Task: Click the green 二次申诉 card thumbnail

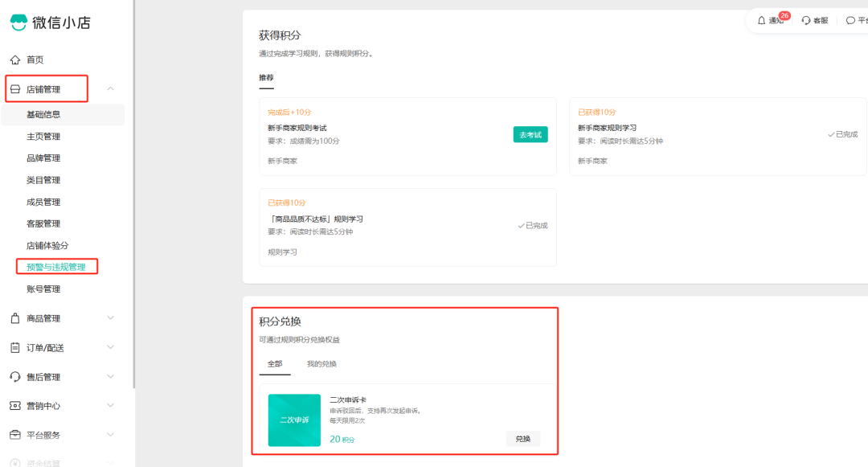Action: 294,420
